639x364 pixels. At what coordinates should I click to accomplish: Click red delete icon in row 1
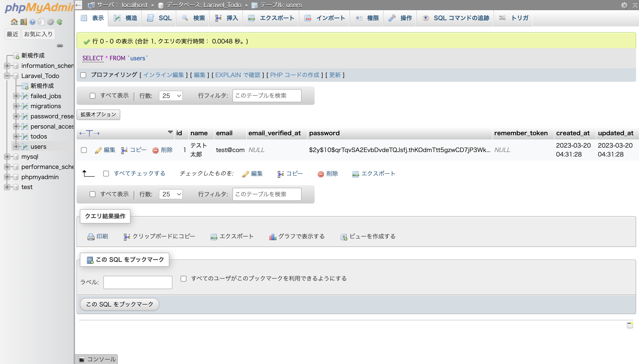(x=155, y=150)
